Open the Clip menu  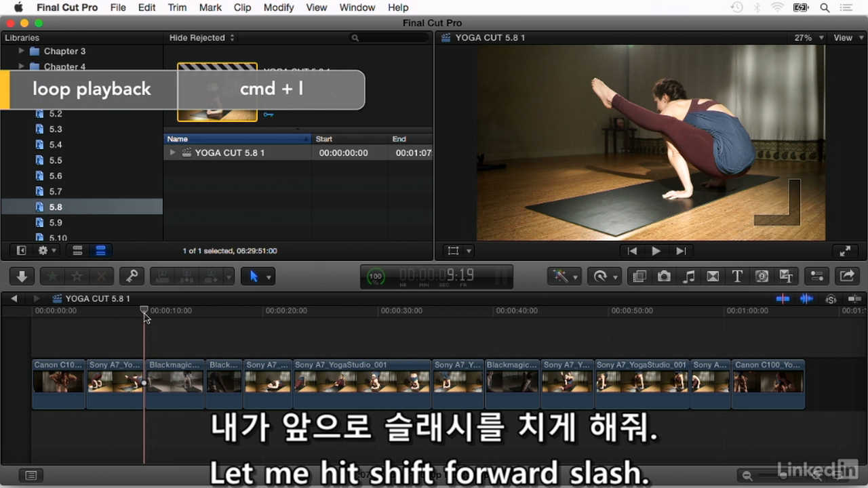pyautogui.click(x=242, y=7)
